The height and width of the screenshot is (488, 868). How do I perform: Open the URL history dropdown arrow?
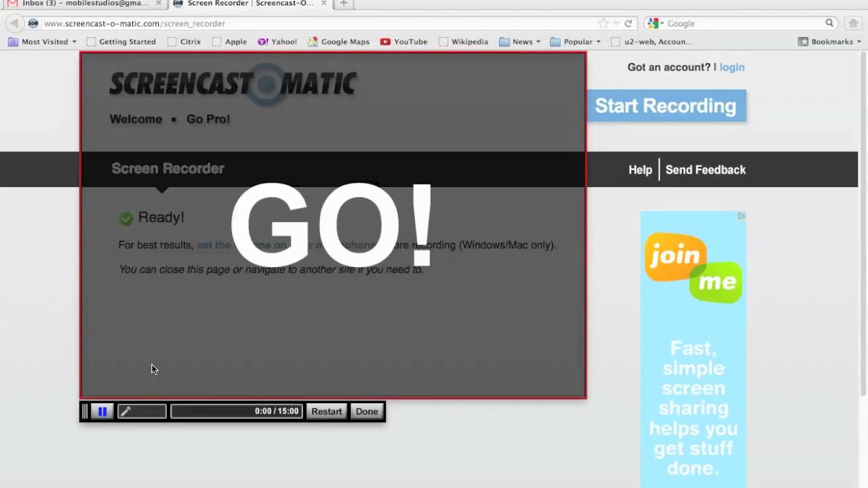(x=616, y=24)
